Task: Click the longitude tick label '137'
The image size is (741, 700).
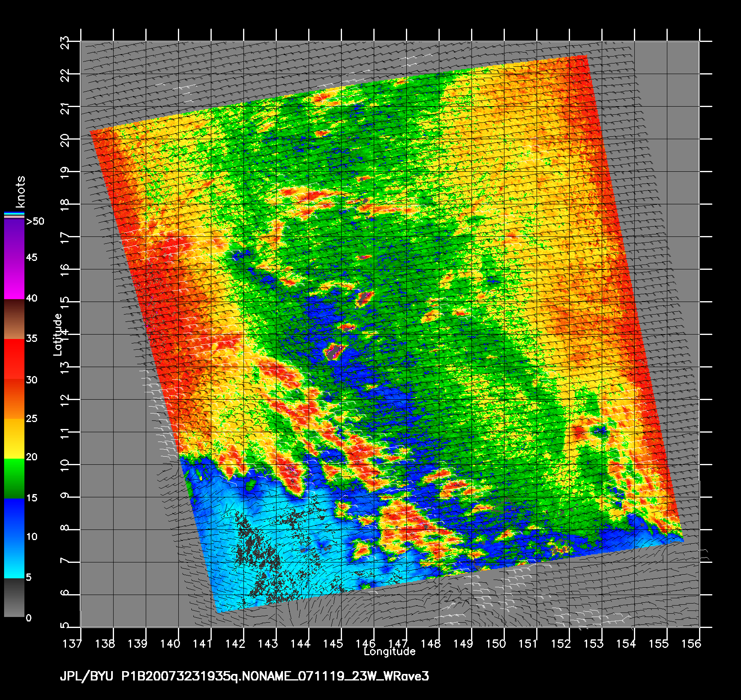Action: pyautogui.click(x=72, y=643)
